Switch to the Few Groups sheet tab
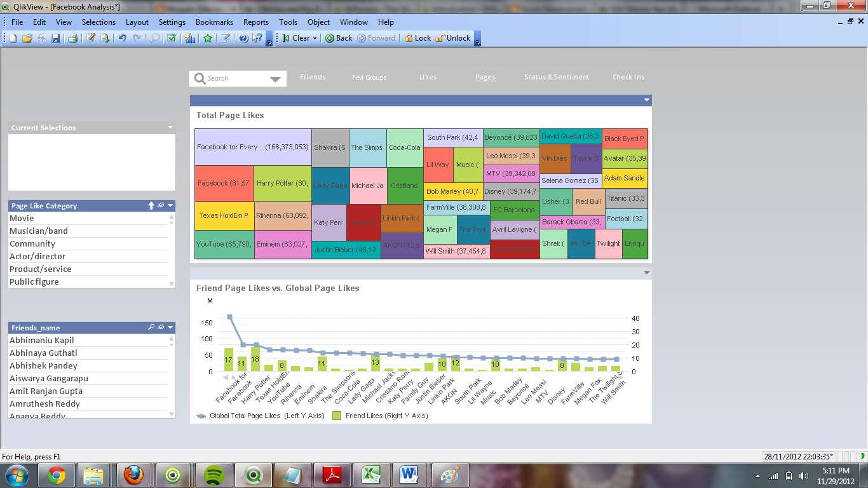The width and height of the screenshot is (868, 488). tap(369, 78)
